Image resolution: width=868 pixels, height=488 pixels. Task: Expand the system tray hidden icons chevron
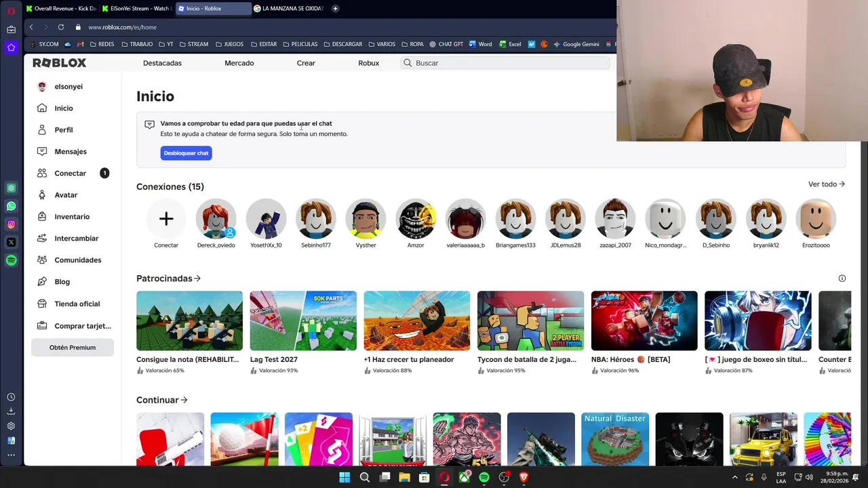click(734, 477)
